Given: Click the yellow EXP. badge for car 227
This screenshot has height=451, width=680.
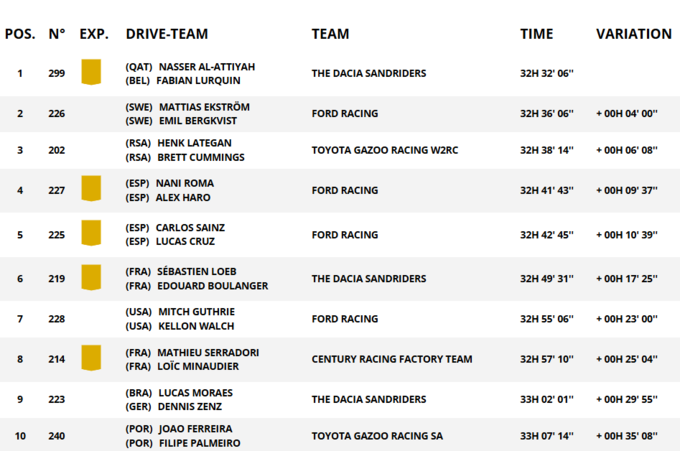Looking at the screenshot, I should [x=91, y=189].
